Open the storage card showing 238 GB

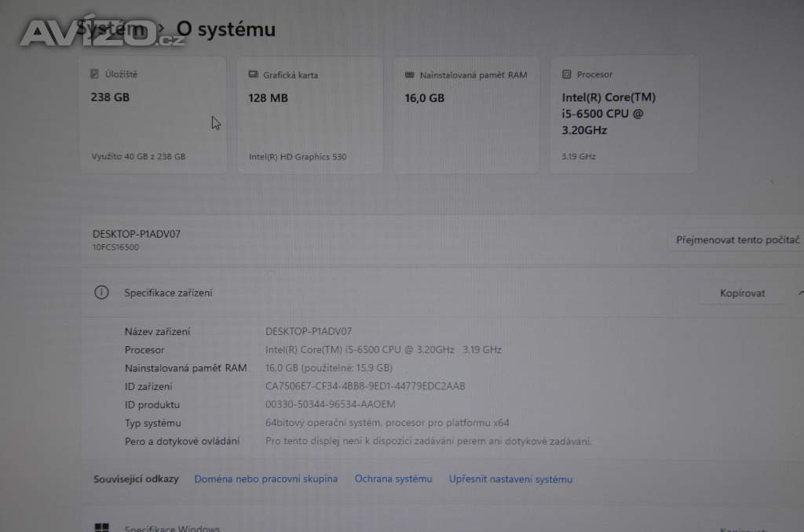click(x=153, y=115)
